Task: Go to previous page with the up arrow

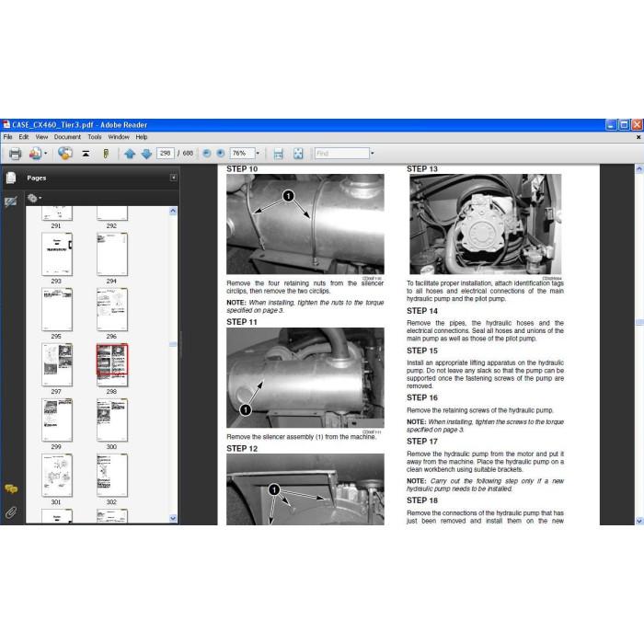Action: (130, 154)
